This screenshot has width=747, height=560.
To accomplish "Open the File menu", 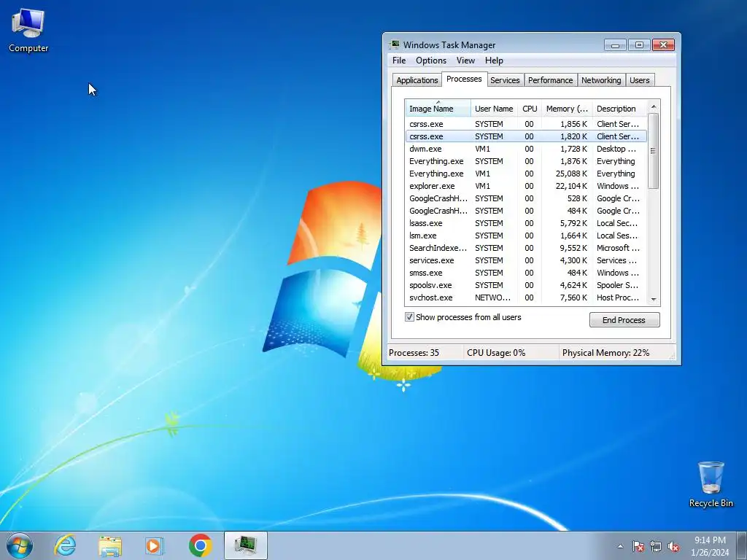I will [x=399, y=61].
